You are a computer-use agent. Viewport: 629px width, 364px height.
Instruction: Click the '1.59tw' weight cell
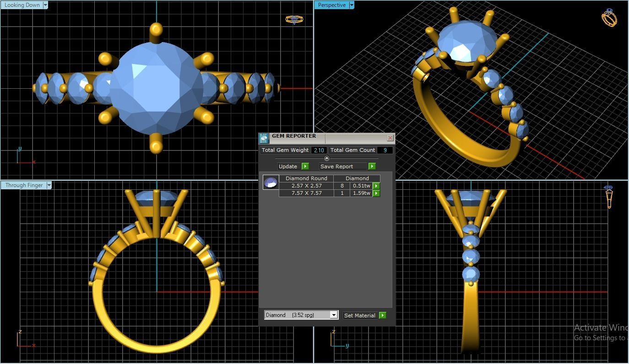pyautogui.click(x=361, y=193)
